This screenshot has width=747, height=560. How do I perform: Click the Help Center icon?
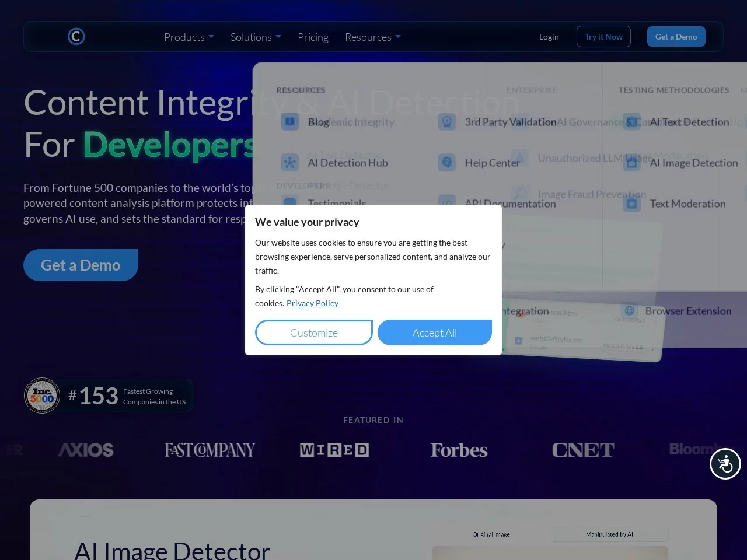[446, 163]
